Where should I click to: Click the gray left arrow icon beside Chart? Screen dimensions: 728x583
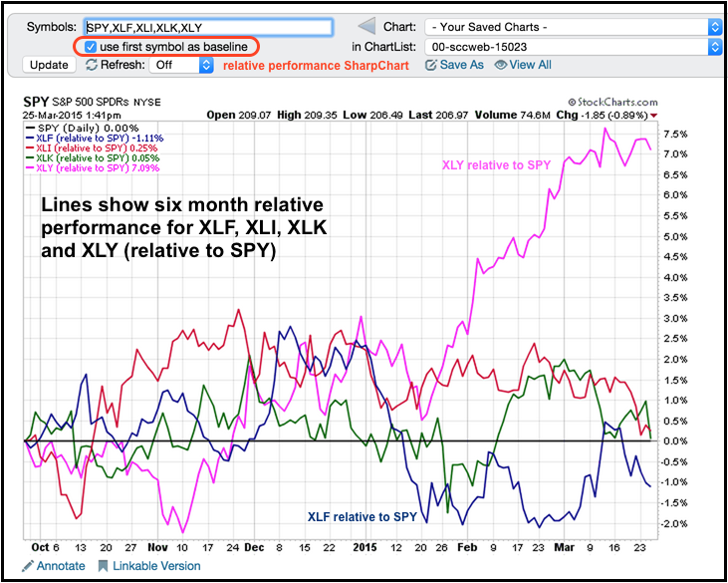366,27
